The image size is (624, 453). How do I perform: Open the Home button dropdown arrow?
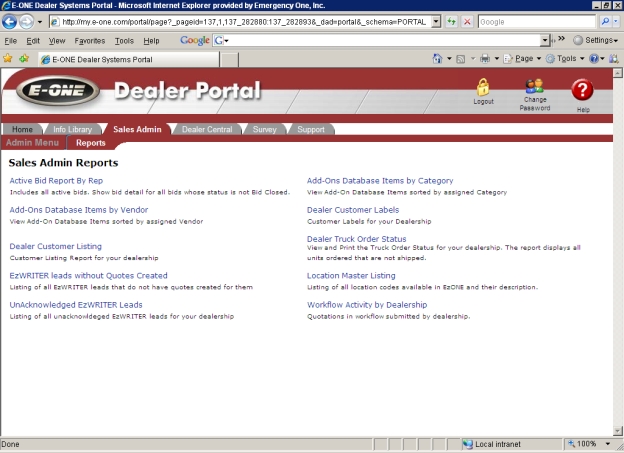pyautogui.click(x=449, y=59)
